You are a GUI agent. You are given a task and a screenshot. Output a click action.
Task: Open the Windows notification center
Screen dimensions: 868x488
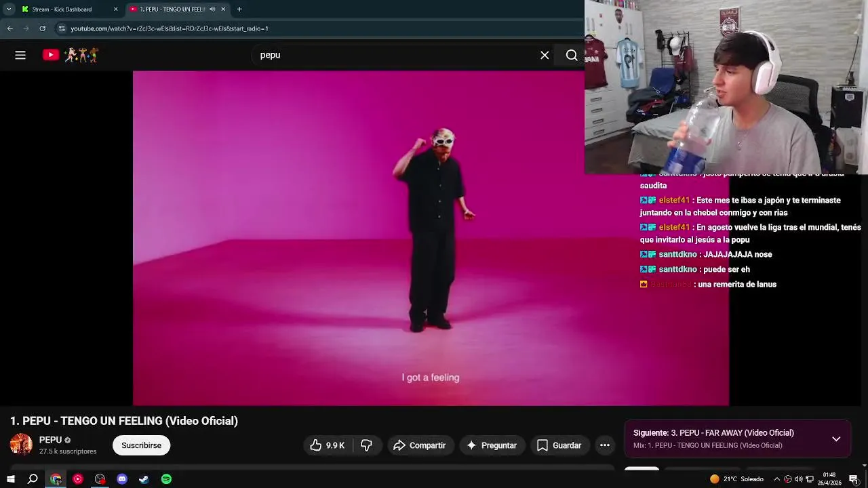[x=853, y=479]
